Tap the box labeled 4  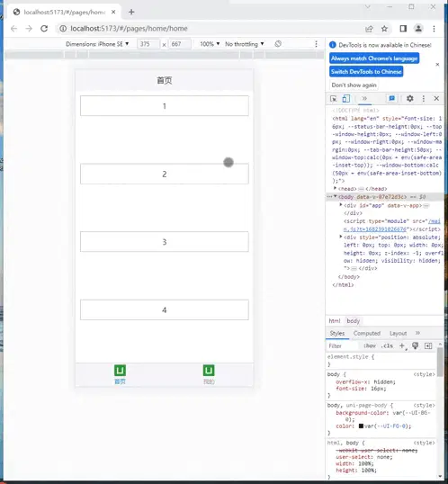(x=165, y=309)
